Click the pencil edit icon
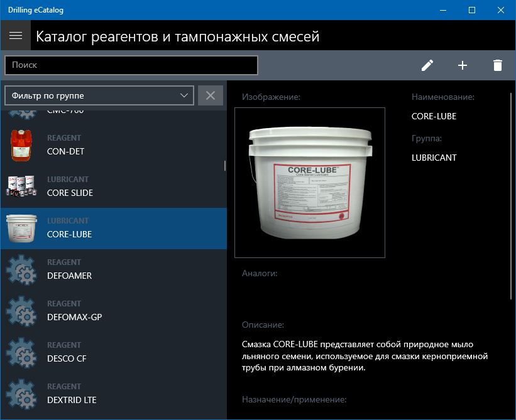The width and height of the screenshot is (516, 420). (x=427, y=65)
